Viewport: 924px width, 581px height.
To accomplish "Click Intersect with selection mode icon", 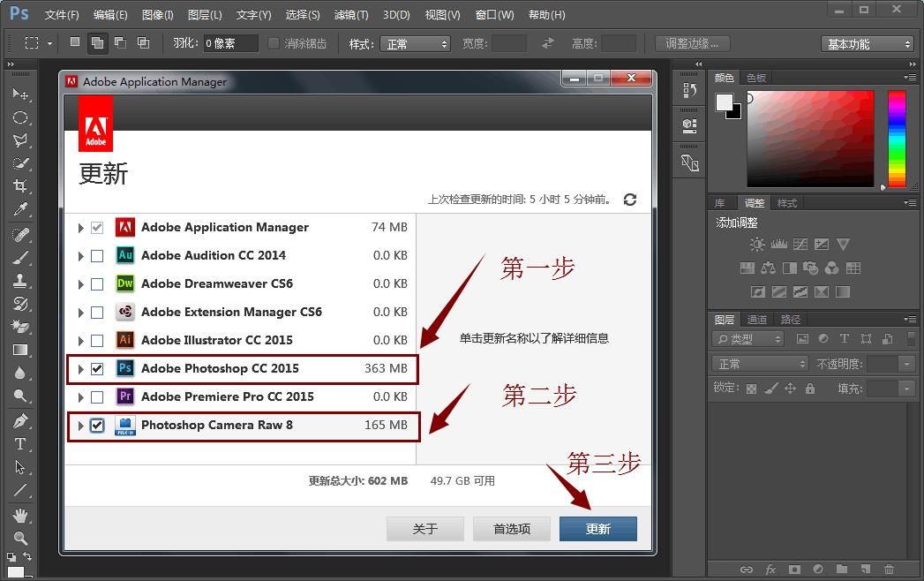I will point(143,43).
